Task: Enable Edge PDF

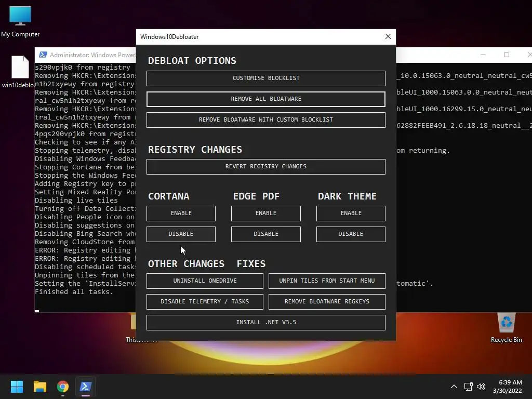Action: pos(265,213)
